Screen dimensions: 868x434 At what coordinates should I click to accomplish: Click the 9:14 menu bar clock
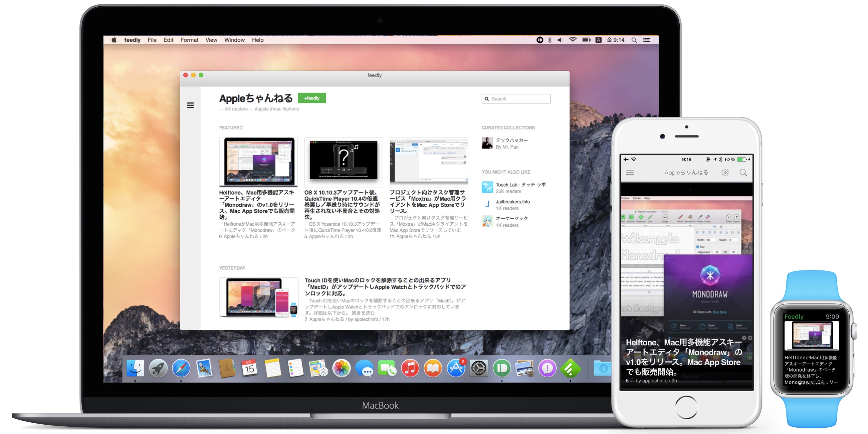[616, 40]
